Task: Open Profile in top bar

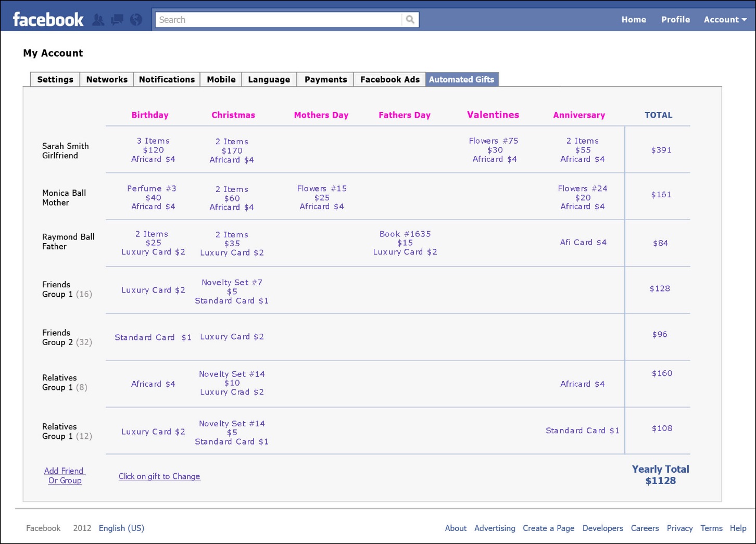Action: [675, 20]
